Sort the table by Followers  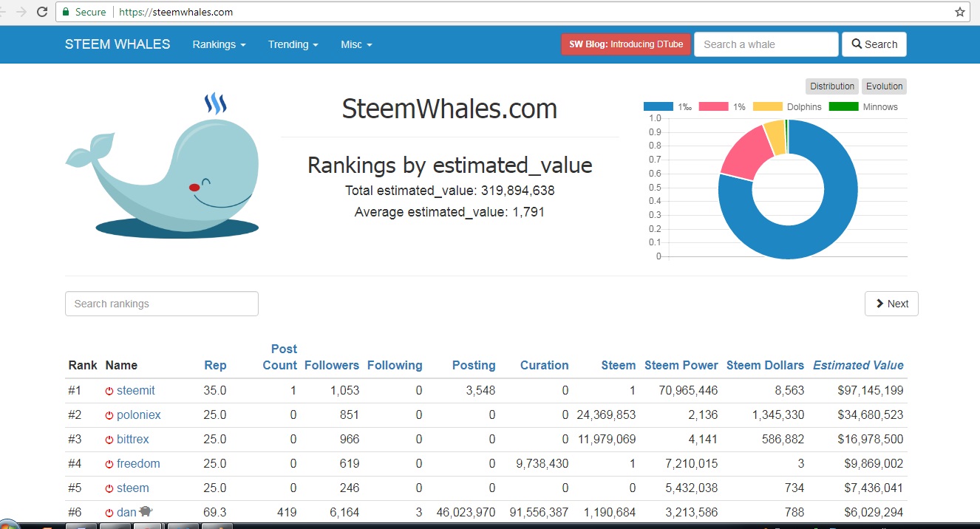(332, 365)
